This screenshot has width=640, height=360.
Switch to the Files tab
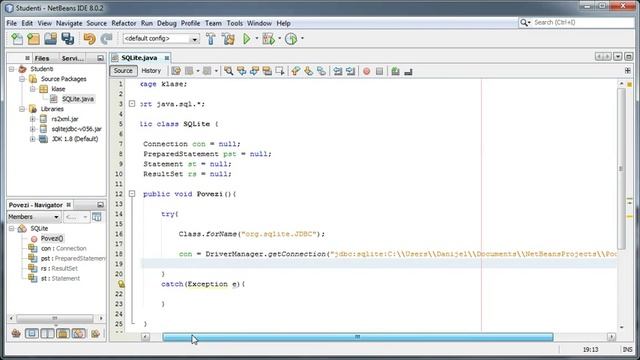pyautogui.click(x=42, y=58)
